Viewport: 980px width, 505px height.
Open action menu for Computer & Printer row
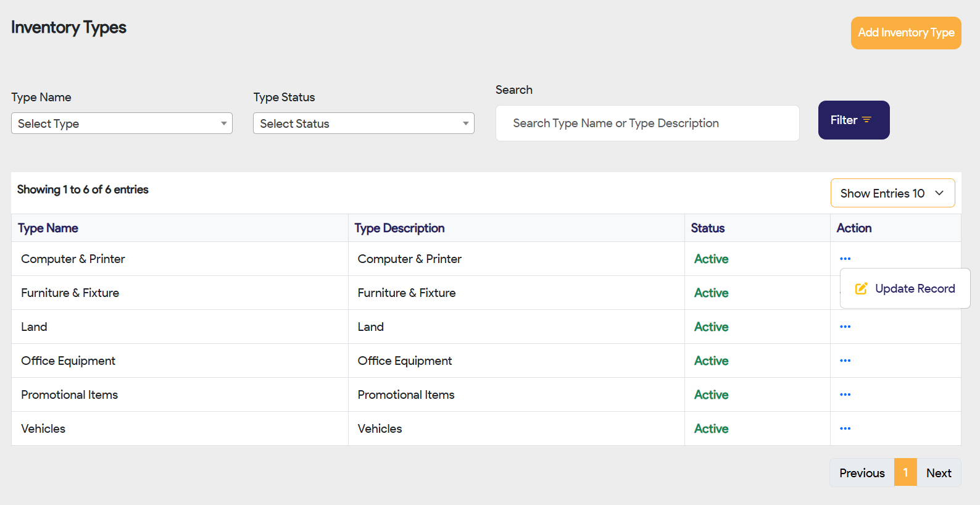(845, 259)
